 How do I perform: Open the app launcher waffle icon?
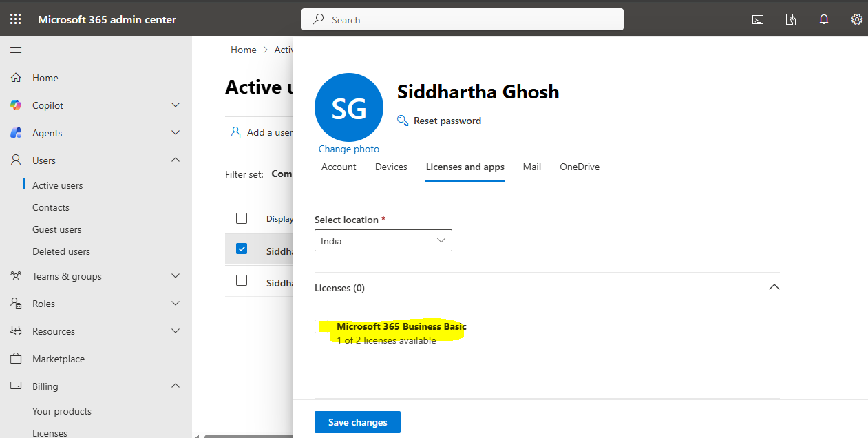(15, 19)
